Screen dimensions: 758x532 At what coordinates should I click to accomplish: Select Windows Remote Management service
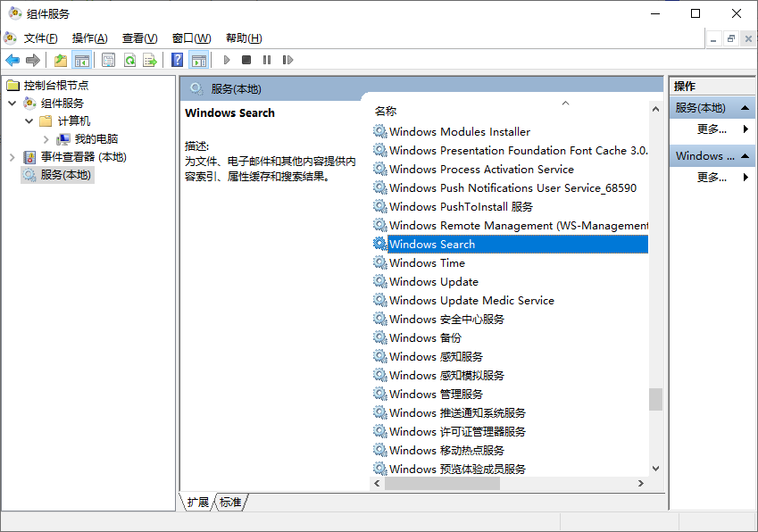510,225
